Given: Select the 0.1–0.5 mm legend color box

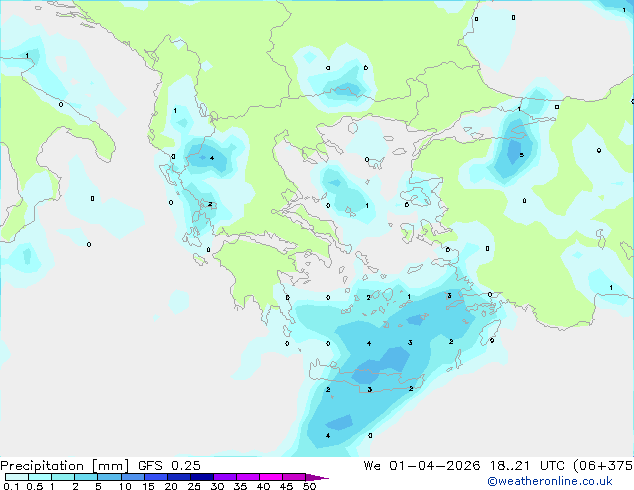Looking at the screenshot, I should 17,477.
